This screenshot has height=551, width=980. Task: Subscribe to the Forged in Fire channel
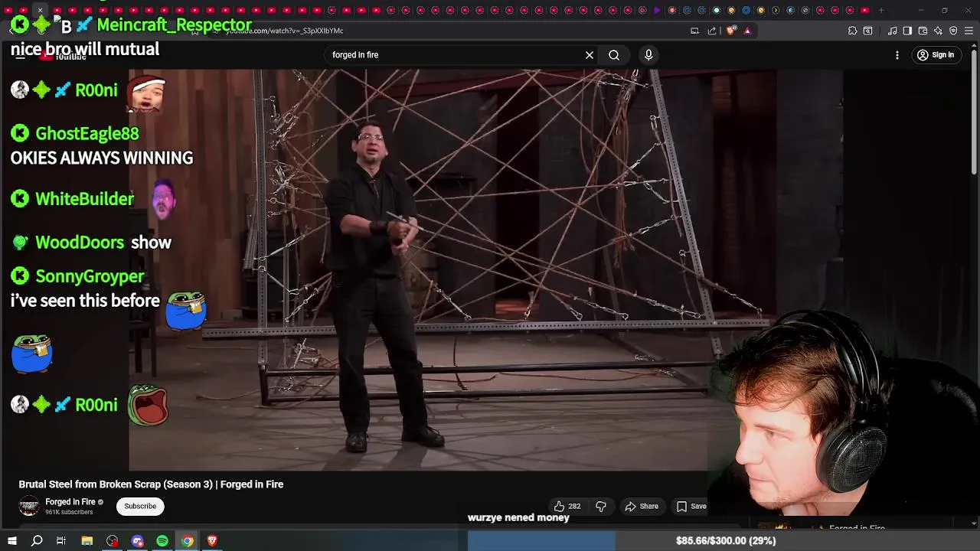pyautogui.click(x=140, y=506)
